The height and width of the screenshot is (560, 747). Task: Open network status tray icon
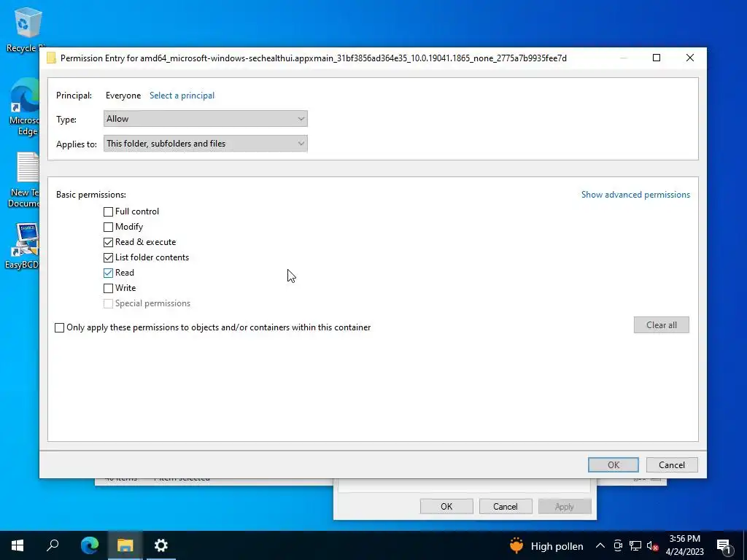[x=635, y=545]
